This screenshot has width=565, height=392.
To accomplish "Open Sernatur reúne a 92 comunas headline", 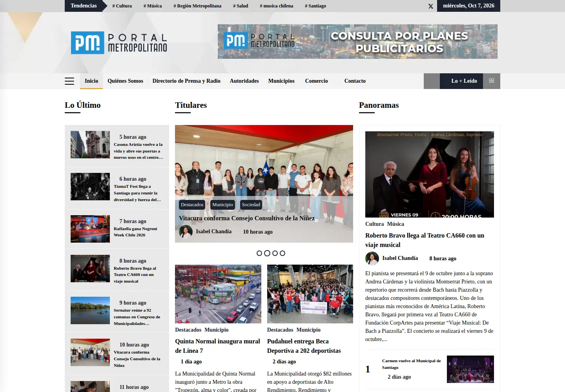I will [x=137, y=317].
